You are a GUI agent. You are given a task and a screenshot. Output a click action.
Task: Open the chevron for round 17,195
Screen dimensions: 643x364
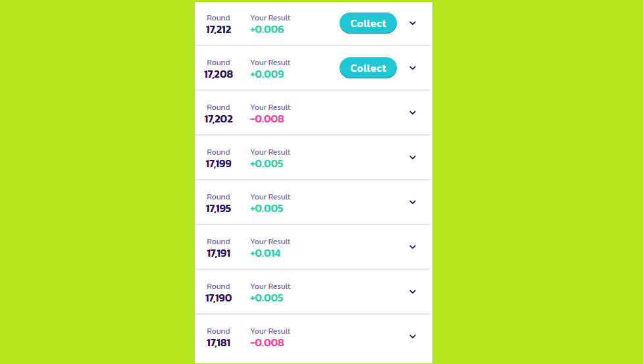(x=413, y=202)
